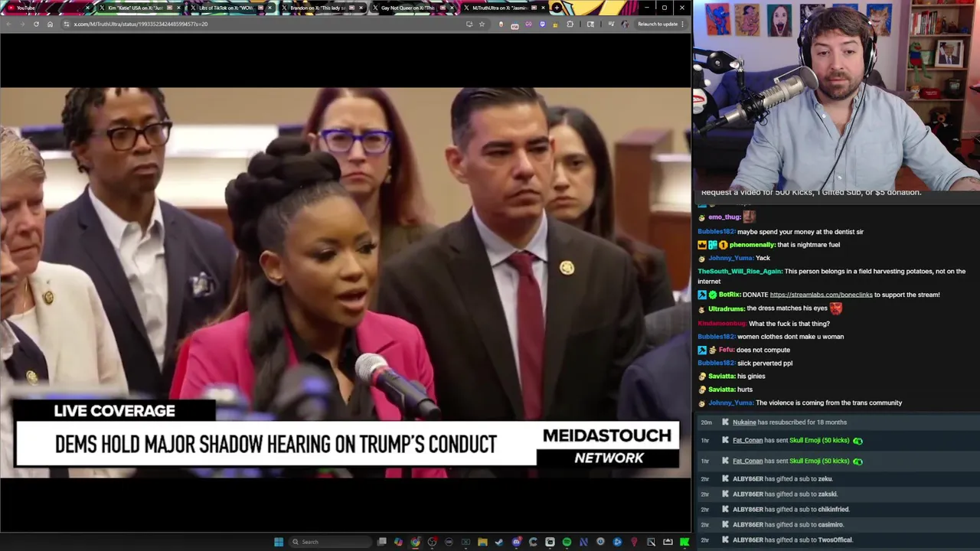Screen dimensions: 980x551
Task: Click BotRix username in chat
Action: (x=730, y=295)
